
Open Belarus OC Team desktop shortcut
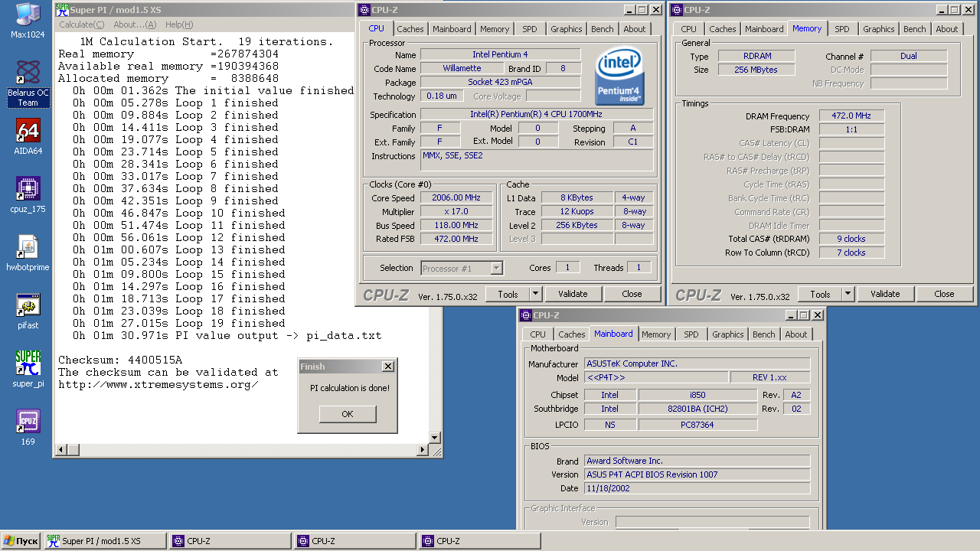pos(28,84)
